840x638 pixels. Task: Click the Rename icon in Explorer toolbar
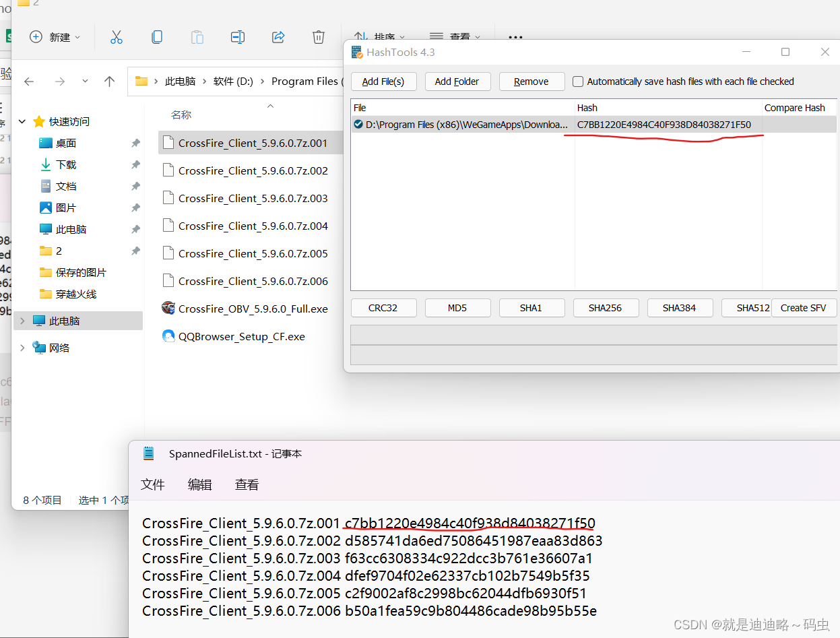tap(238, 37)
